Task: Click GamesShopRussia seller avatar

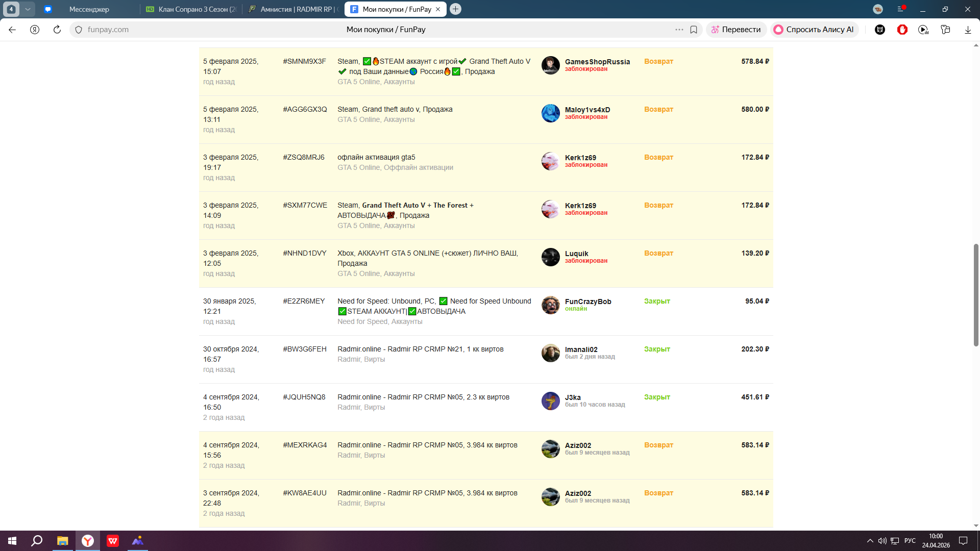Action: click(x=550, y=65)
